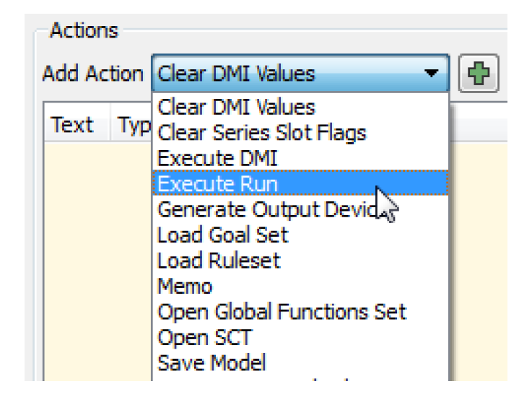Pick the Open SCT action
Screen dimensions: 532x415
[204, 337]
